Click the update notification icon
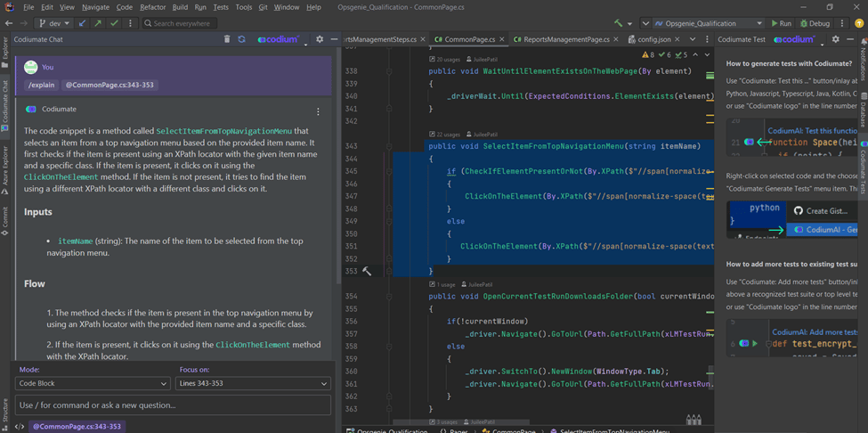This screenshot has height=433, width=868. [861, 23]
